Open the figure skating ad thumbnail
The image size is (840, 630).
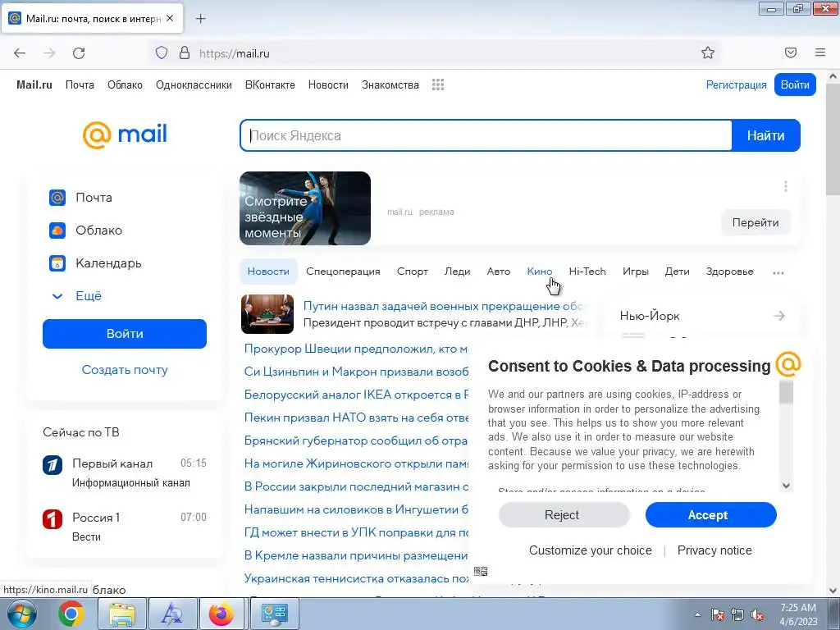point(305,208)
